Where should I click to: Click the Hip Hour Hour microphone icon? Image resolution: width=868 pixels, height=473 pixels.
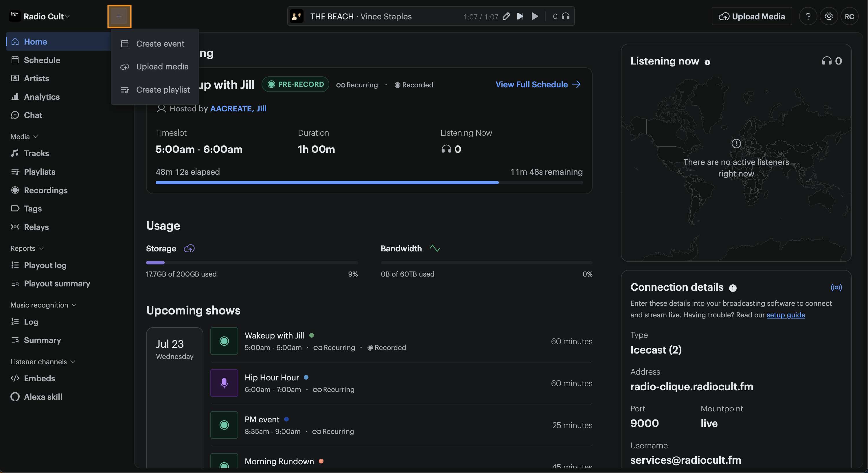224,383
